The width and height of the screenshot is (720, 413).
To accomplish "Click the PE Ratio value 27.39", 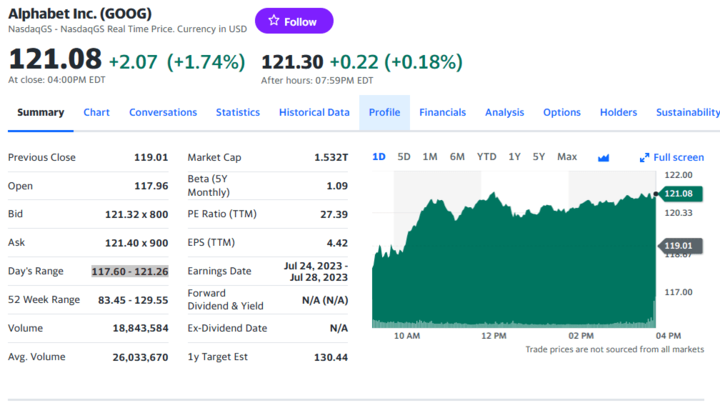I will click(334, 215).
